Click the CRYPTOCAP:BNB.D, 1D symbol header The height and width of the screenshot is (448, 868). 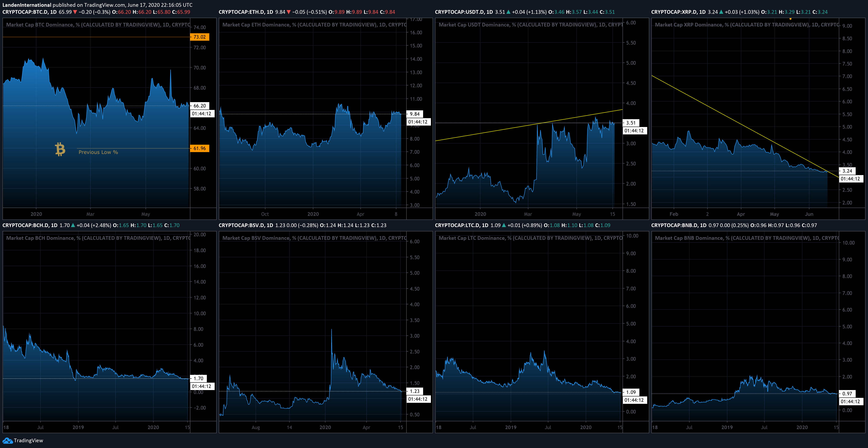[679, 225]
